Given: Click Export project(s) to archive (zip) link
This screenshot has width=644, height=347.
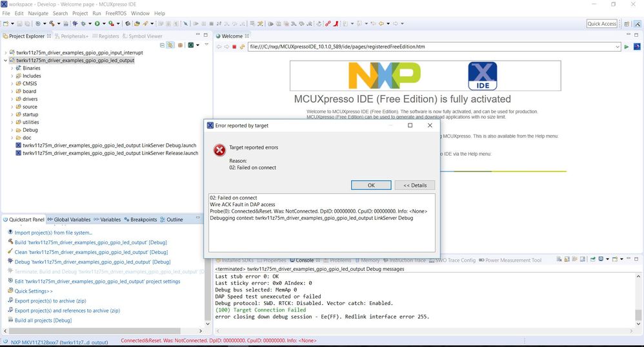Looking at the screenshot, I should tap(50, 301).
